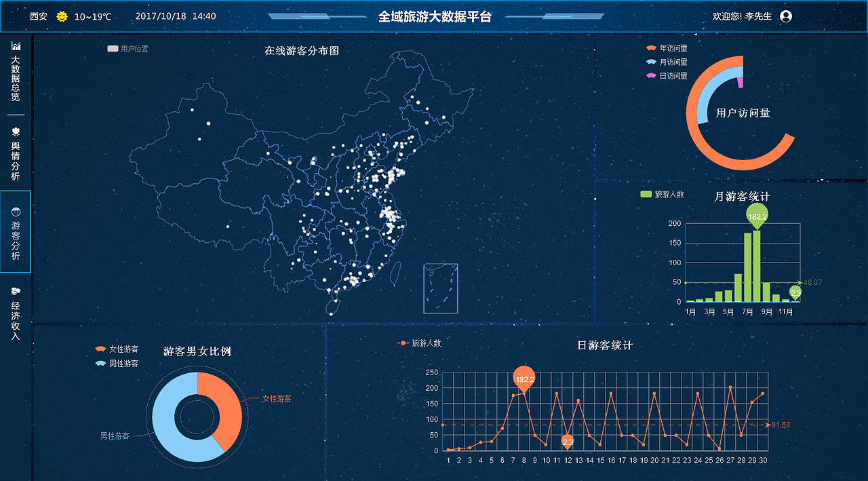Toggle the 用户位置 checkbox on the map
Screen dimensions: 868x481
point(112,48)
